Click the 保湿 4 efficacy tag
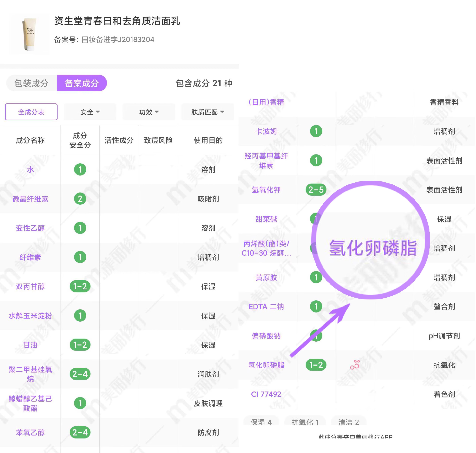This screenshot has width=476, height=453. click(x=261, y=422)
